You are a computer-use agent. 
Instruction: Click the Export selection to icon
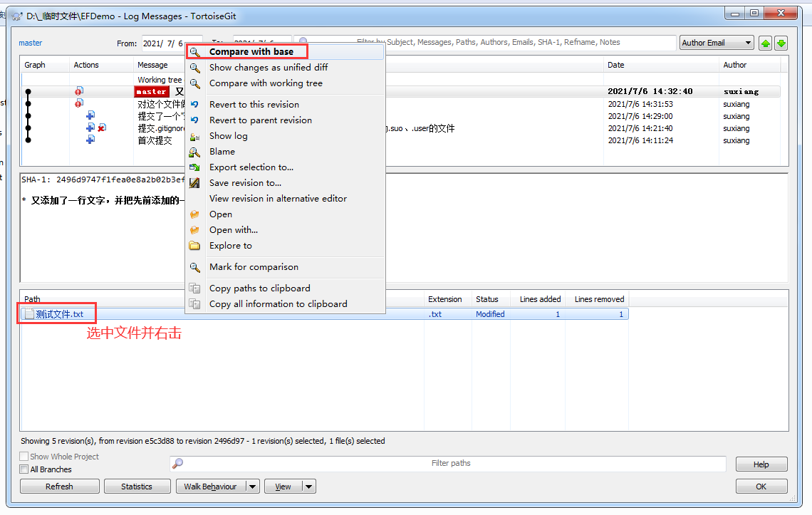coord(194,167)
